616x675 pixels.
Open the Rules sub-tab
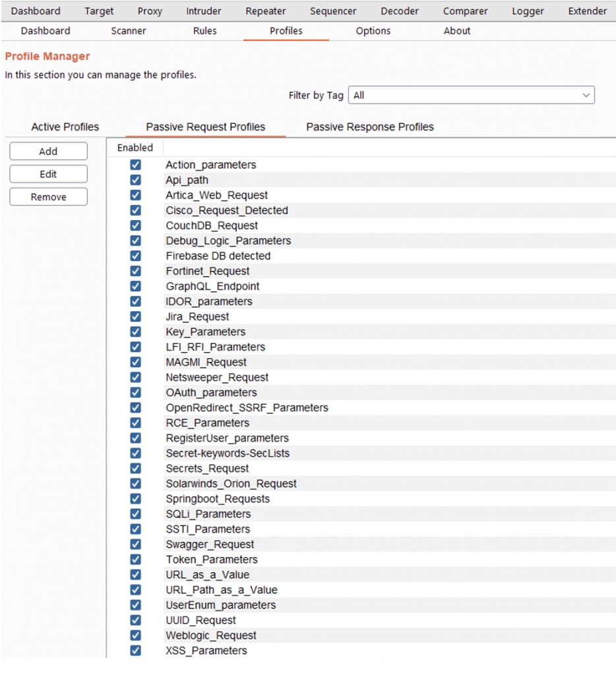click(x=204, y=31)
